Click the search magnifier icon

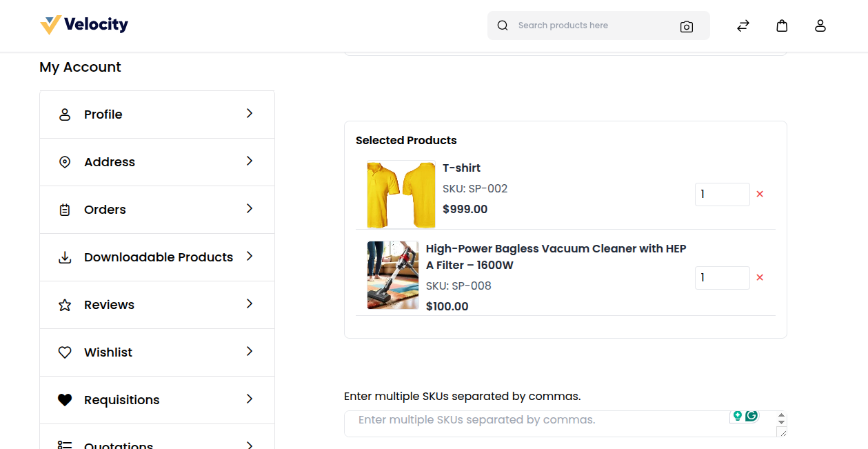(503, 26)
